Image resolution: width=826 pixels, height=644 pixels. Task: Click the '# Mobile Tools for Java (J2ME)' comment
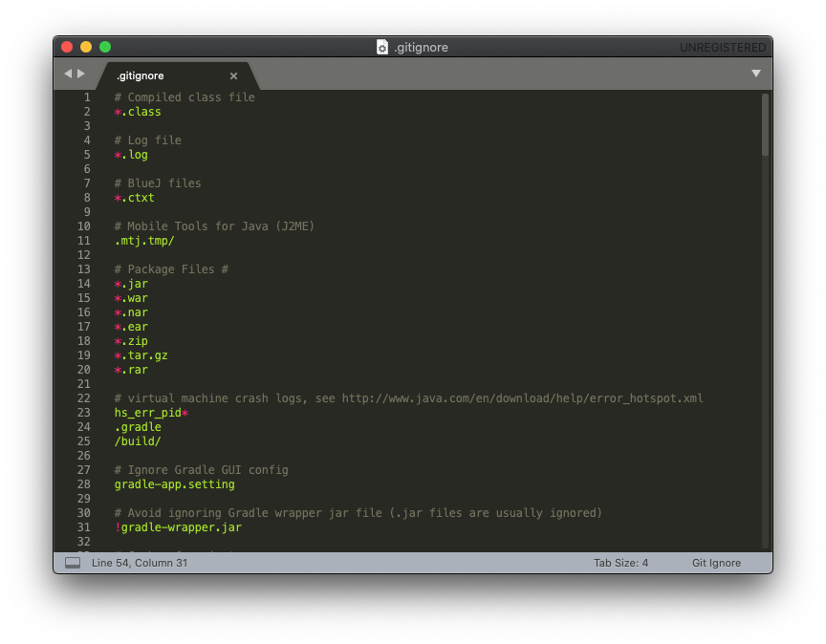(x=214, y=226)
